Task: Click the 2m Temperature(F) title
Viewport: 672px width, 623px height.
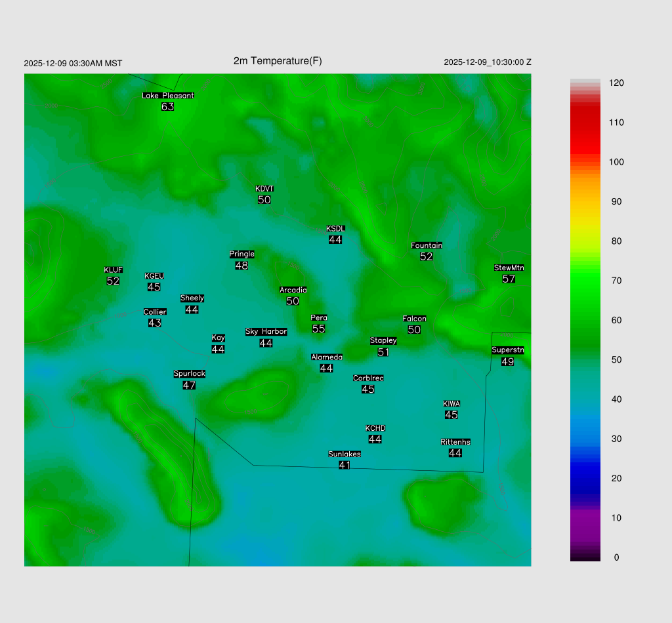Action: point(278,61)
